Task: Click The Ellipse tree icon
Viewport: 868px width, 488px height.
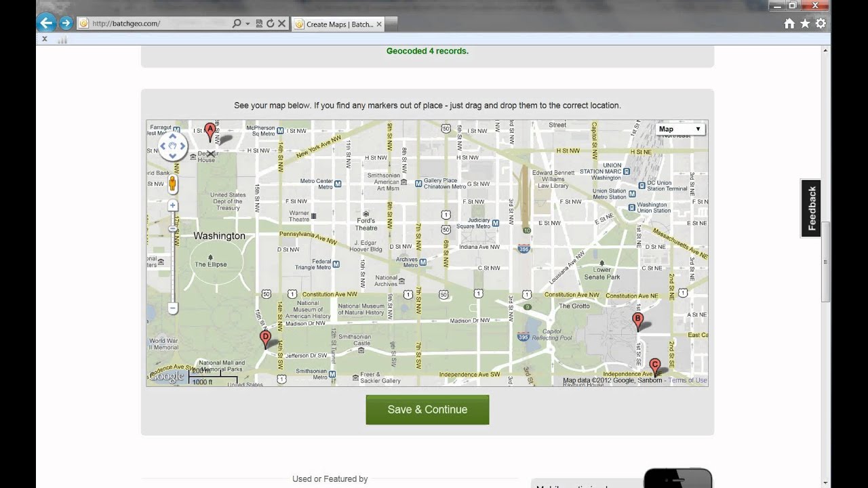Action: tap(210, 258)
